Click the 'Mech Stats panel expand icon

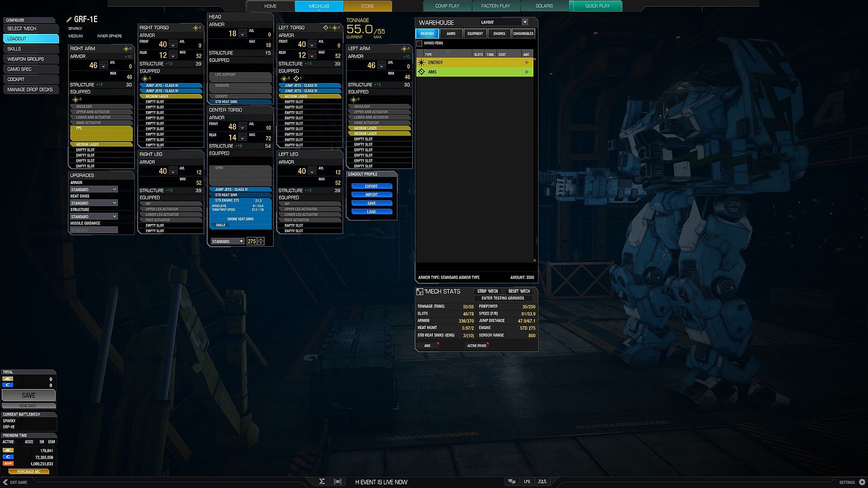tap(420, 292)
